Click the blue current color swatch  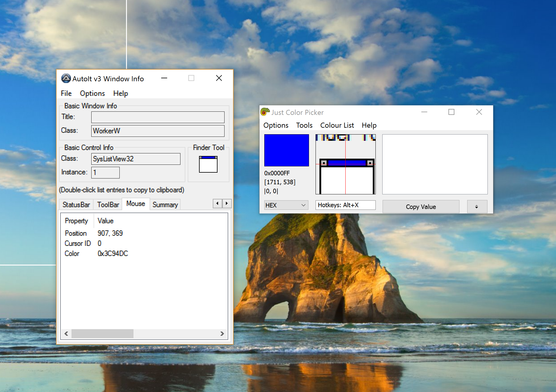(x=286, y=150)
